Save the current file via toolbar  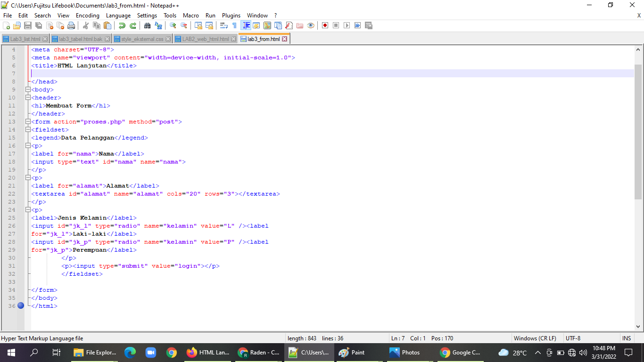[x=28, y=25]
